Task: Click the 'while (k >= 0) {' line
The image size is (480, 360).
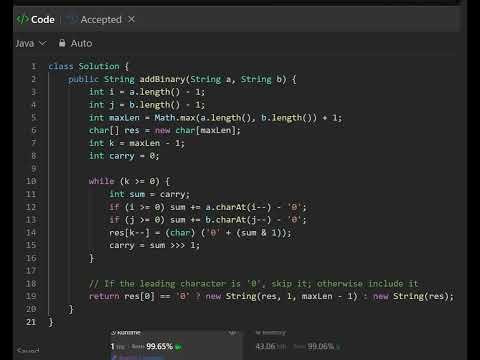Action: (129, 181)
